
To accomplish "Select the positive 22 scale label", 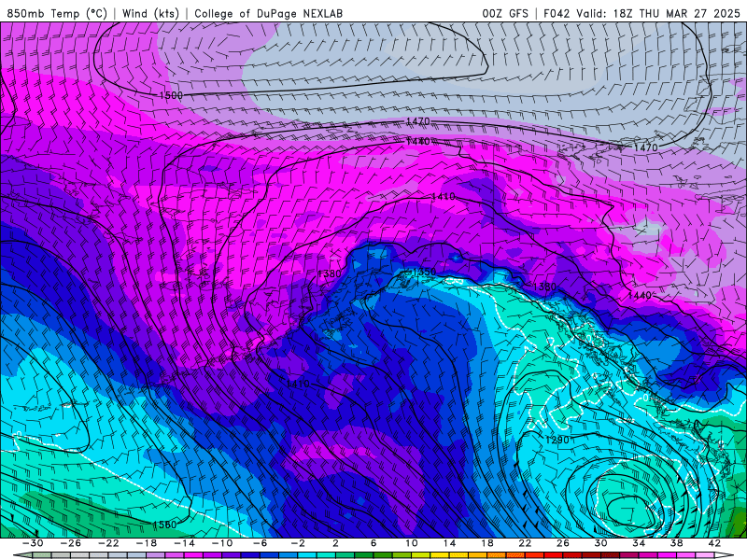I will (525, 543).
